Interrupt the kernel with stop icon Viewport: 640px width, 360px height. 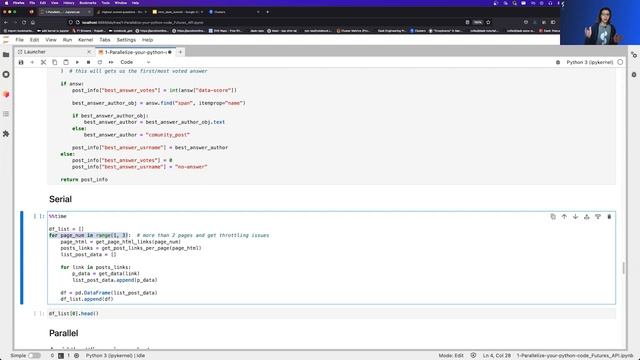[88, 62]
